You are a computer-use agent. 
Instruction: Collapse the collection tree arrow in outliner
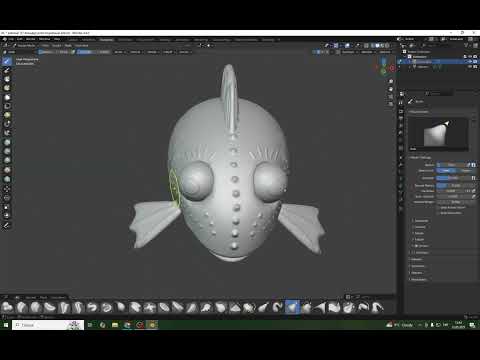coord(405,57)
